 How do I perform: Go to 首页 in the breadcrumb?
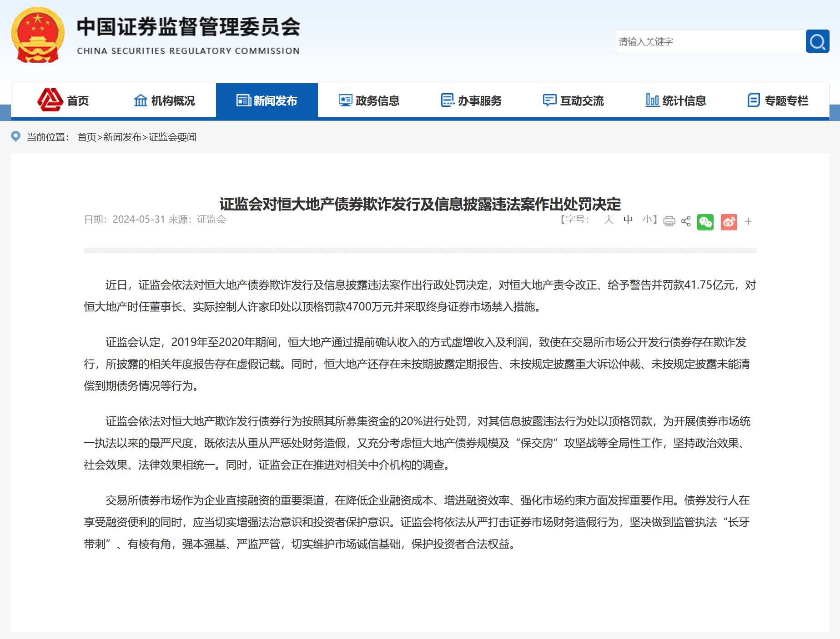[87, 137]
